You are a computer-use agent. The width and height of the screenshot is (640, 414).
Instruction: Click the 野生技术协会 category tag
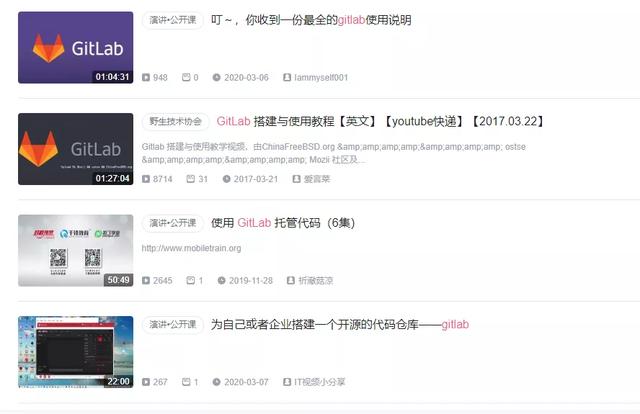(176, 121)
